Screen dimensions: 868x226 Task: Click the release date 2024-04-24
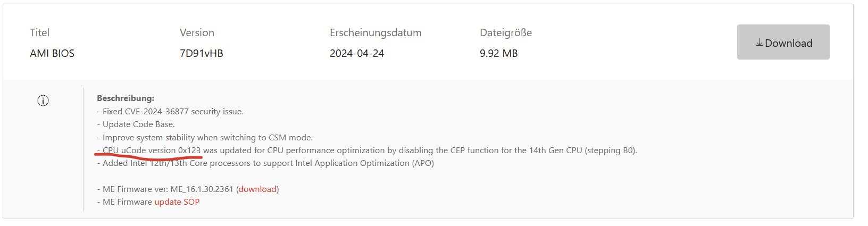click(356, 53)
